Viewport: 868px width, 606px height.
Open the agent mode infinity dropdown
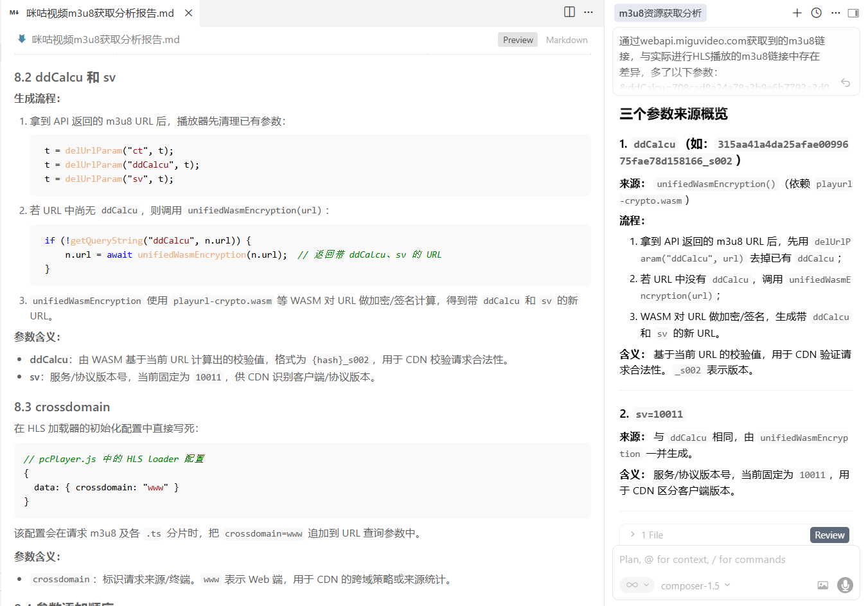pos(637,585)
